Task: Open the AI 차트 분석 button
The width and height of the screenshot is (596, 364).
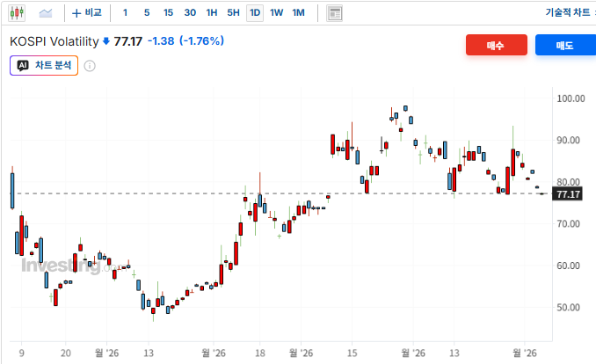Action: (x=44, y=65)
